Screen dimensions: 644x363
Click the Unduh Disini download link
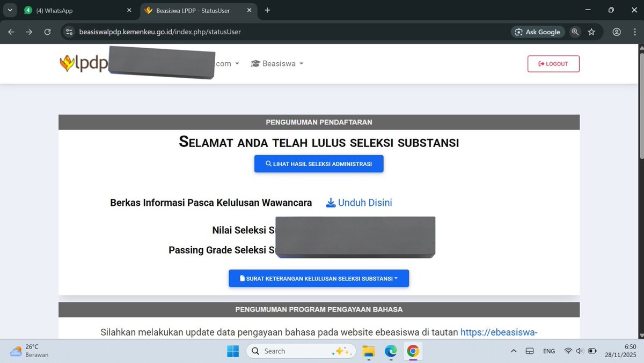(x=359, y=203)
